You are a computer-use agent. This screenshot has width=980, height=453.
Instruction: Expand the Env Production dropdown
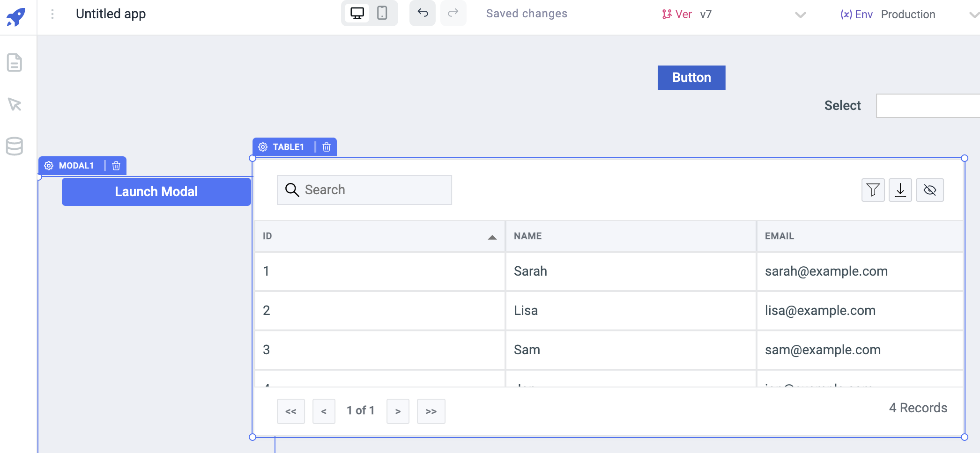[974, 15]
